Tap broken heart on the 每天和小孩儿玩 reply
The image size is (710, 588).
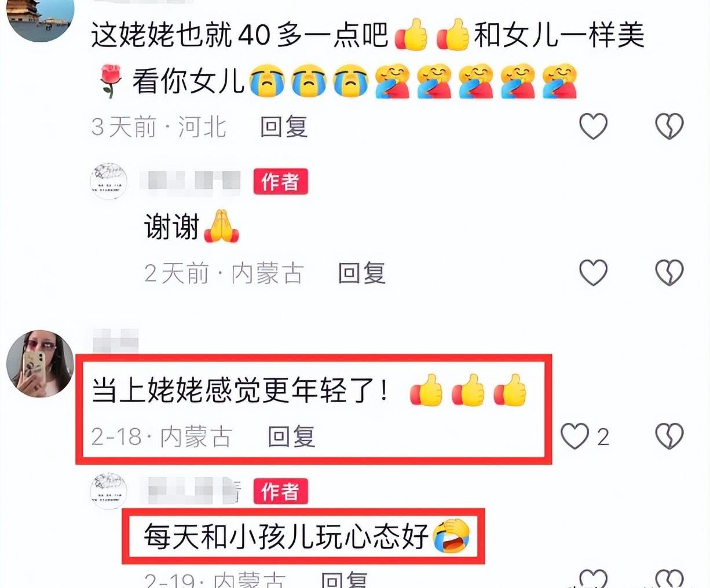pyautogui.click(x=669, y=579)
